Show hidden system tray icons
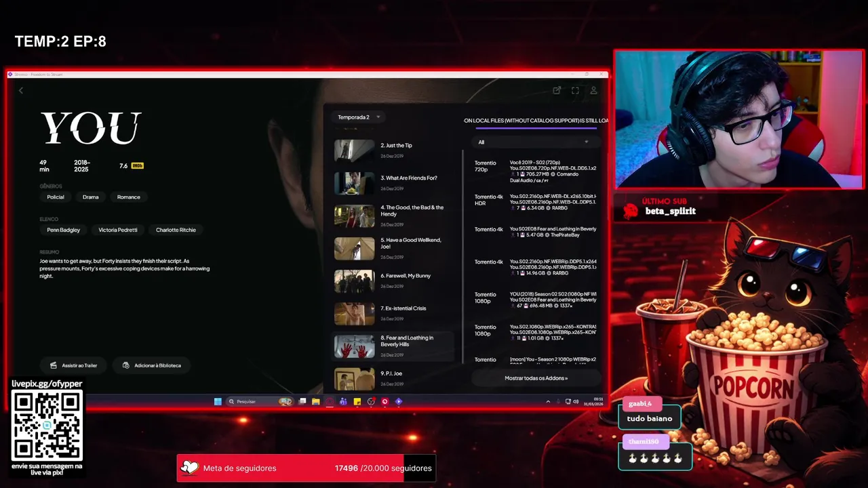868x488 pixels. pyautogui.click(x=548, y=401)
